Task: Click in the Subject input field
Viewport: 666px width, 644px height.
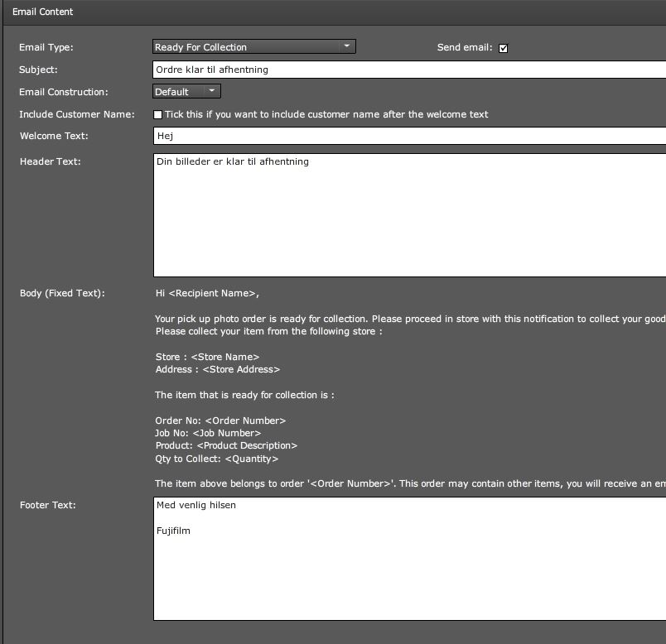Action: pos(409,70)
